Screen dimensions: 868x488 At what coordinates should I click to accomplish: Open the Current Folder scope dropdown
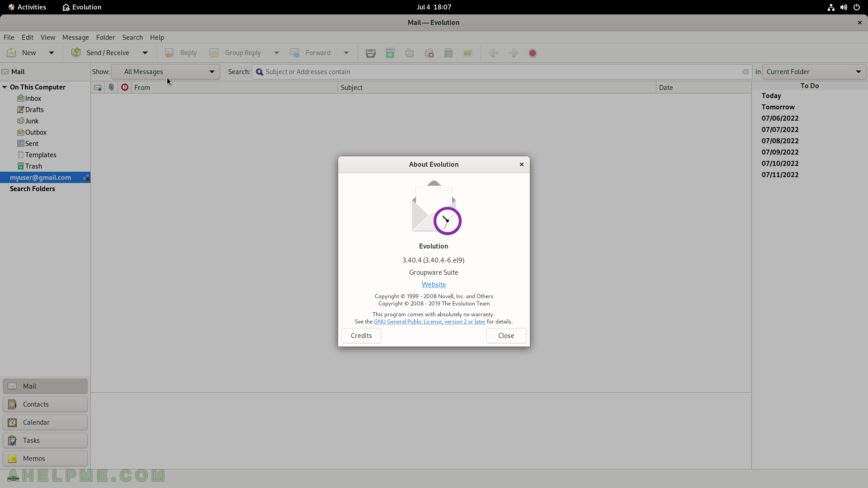click(x=814, y=72)
